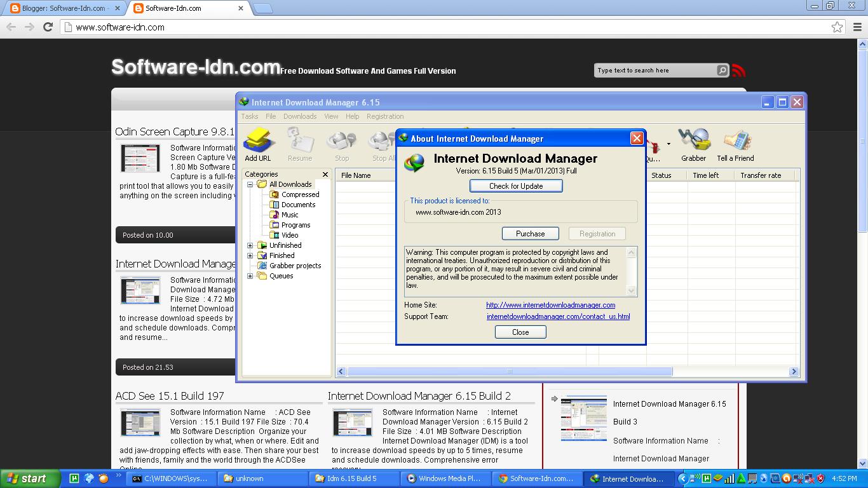The height and width of the screenshot is (488, 868).
Task: Click the Windows Start button
Action: [x=30, y=478]
